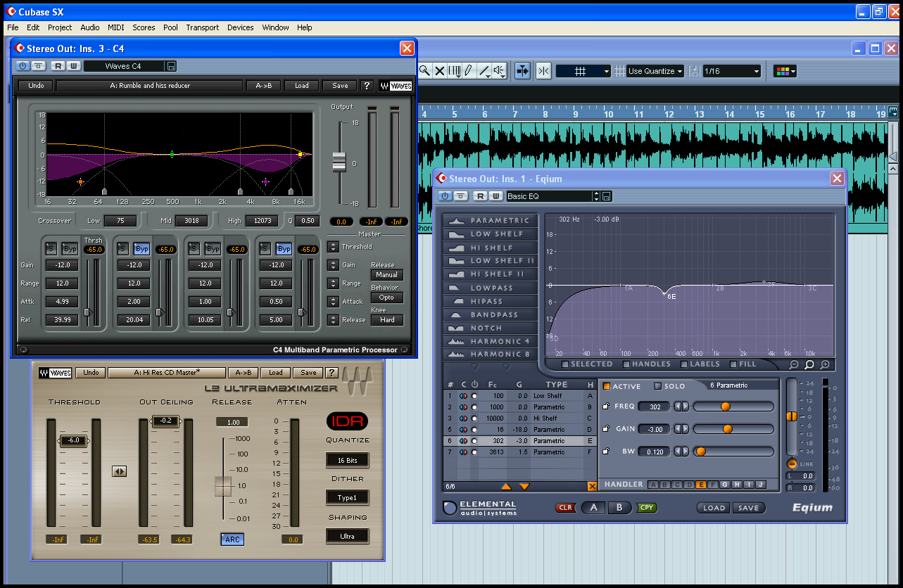Image resolution: width=903 pixels, height=588 pixels.
Task: Open the MIDI menu
Action: point(115,27)
